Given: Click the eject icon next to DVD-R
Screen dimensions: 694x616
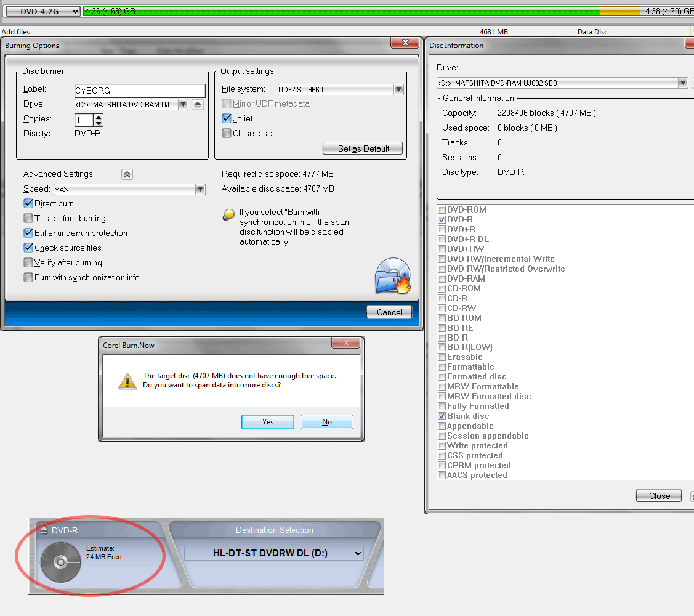Looking at the screenshot, I should 44,530.
